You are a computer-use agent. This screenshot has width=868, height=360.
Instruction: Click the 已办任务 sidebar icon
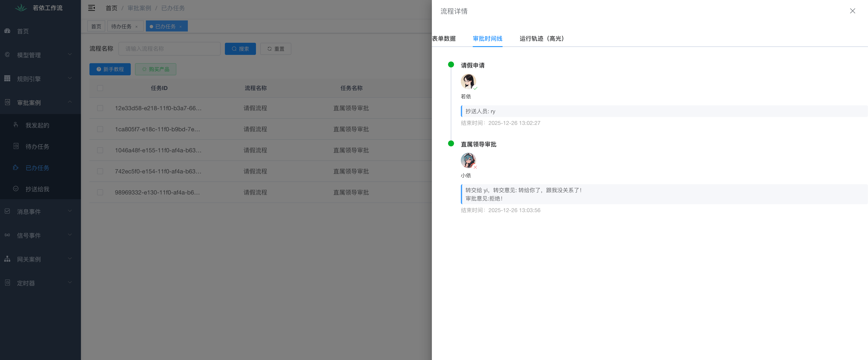coord(16,167)
